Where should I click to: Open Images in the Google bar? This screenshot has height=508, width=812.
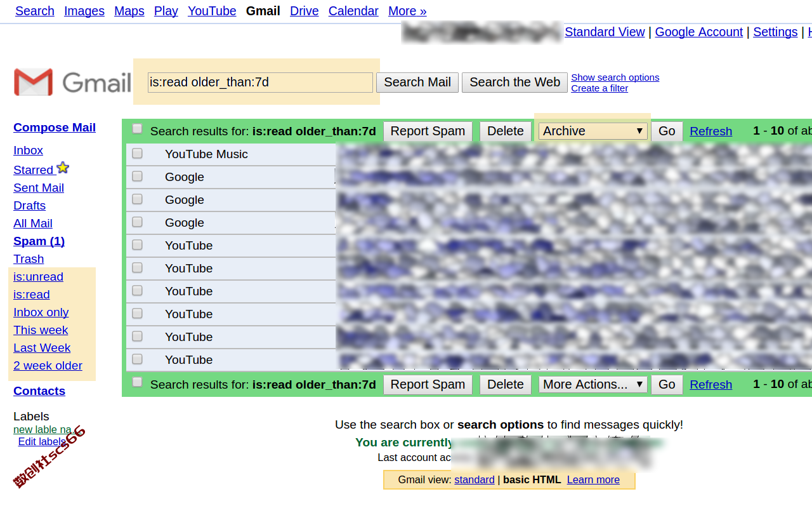pyautogui.click(x=84, y=11)
